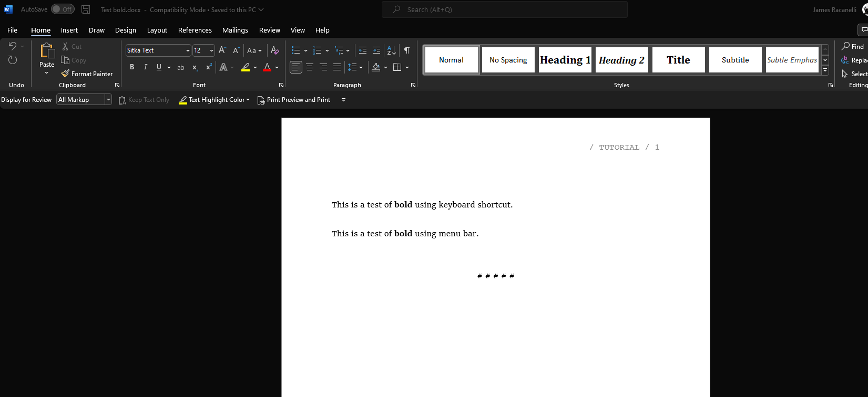This screenshot has height=397, width=868.
Task: Apply Subscript formatting icon
Action: point(195,67)
